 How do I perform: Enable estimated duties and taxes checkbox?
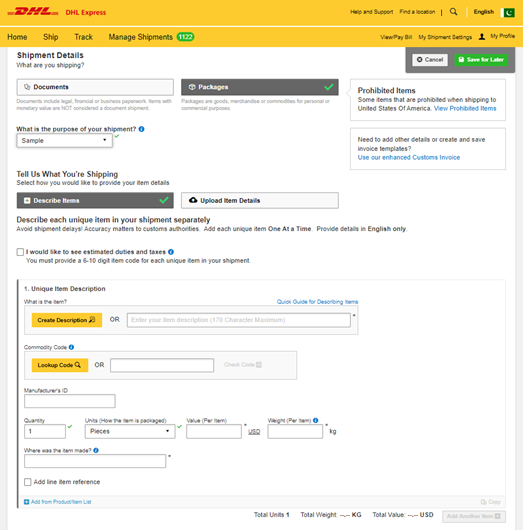pos(20,252)
